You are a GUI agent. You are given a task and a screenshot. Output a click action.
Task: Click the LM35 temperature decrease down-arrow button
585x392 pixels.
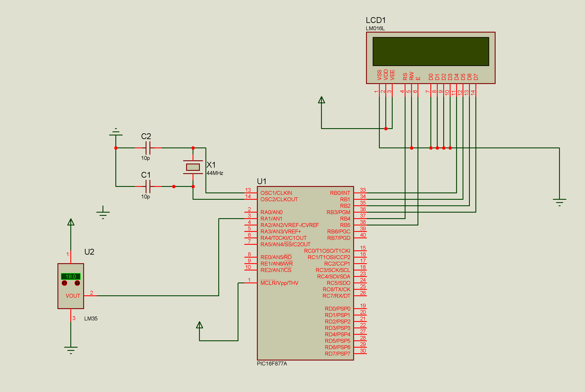coord(65,283)
